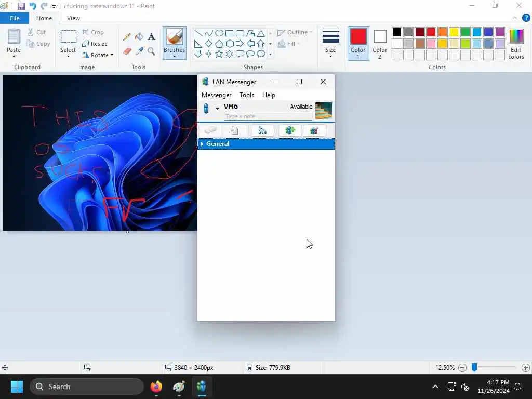Pick the green color swatch
Image resolution: width=532 pixels, height=399 pixels.
(465, 32)
